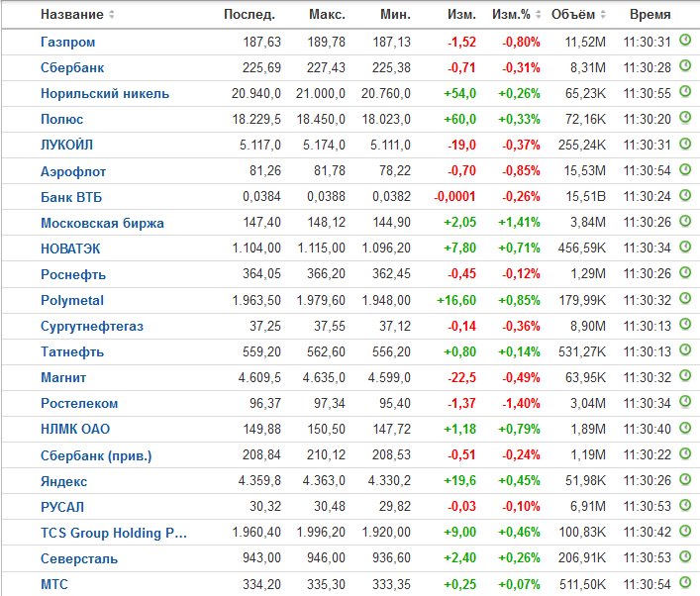Open the Роснефть stock link

coord(73,274)
